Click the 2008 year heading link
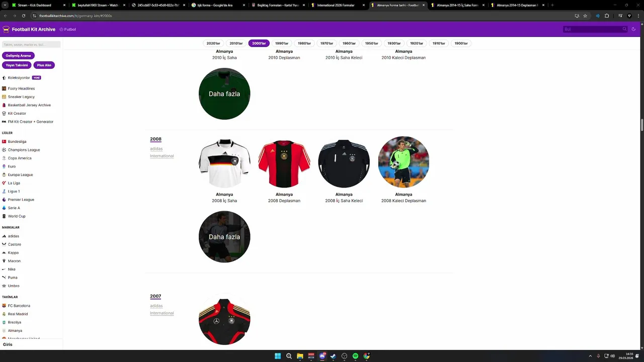This screenshot has width=644, height=362. coord(155,139)
